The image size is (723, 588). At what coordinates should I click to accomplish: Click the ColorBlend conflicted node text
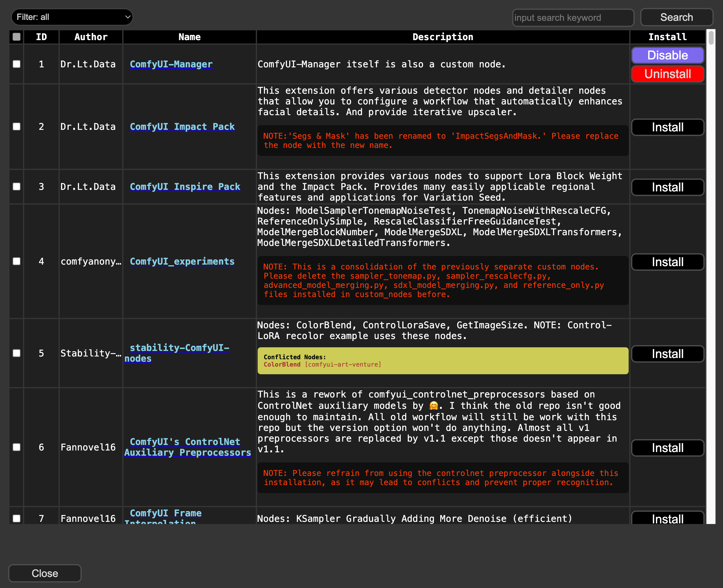coord(282,364)
